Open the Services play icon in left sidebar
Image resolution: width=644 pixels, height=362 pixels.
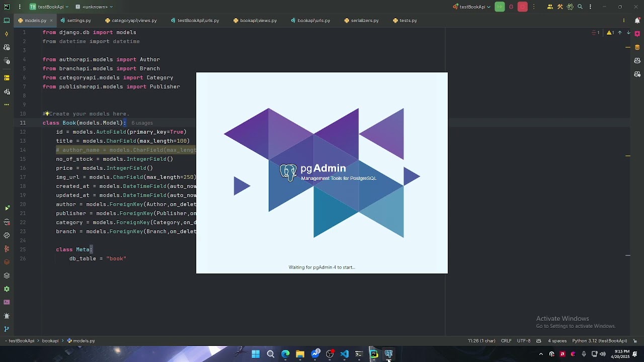click(7, 208)
